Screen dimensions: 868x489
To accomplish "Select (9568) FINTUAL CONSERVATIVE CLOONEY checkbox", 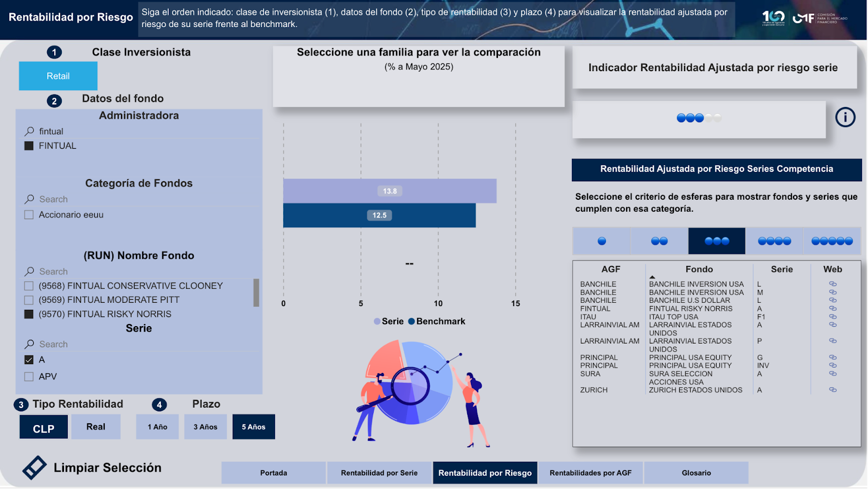I will [x=29, y=285].
